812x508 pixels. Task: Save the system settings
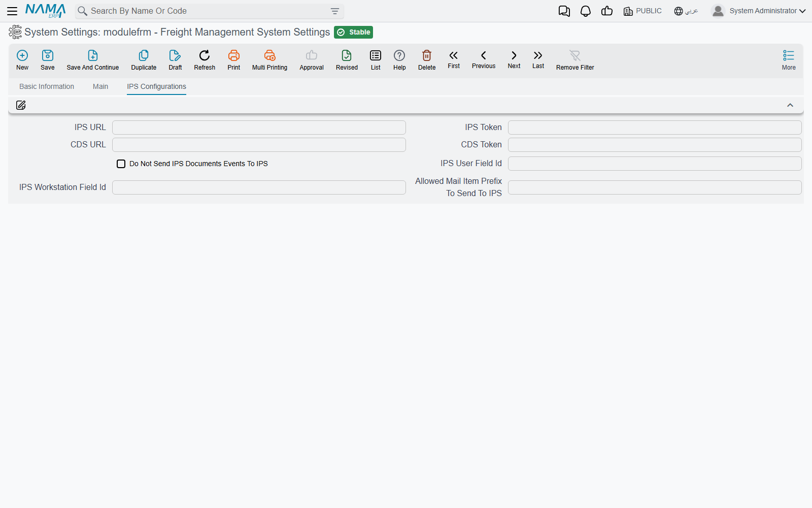tap(48, 60)
